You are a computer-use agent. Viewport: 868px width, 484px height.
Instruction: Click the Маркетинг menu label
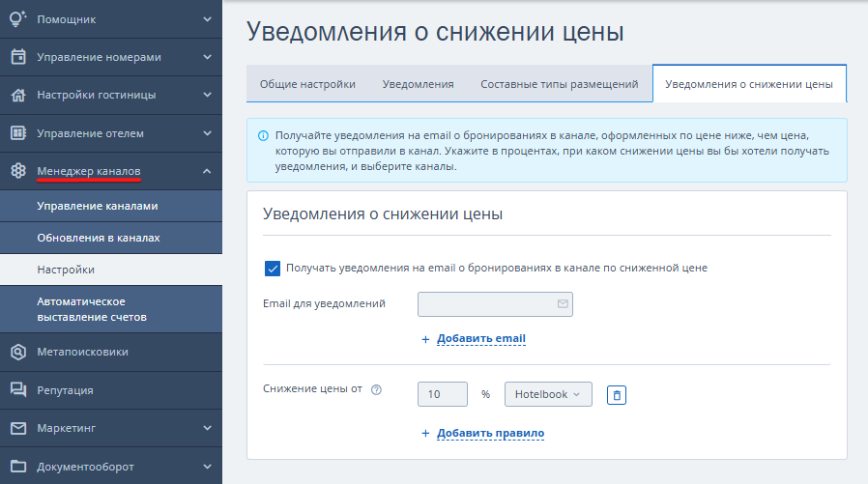(x=67, y=428)
